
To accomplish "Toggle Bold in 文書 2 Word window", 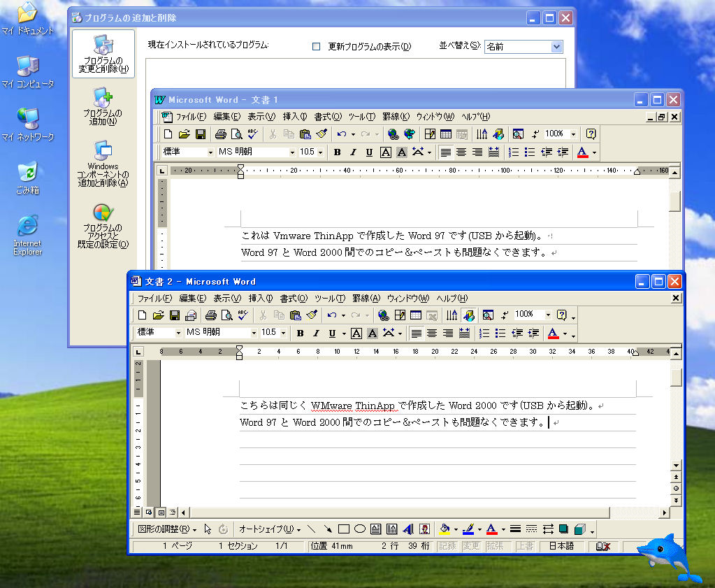I will point(300,334).
